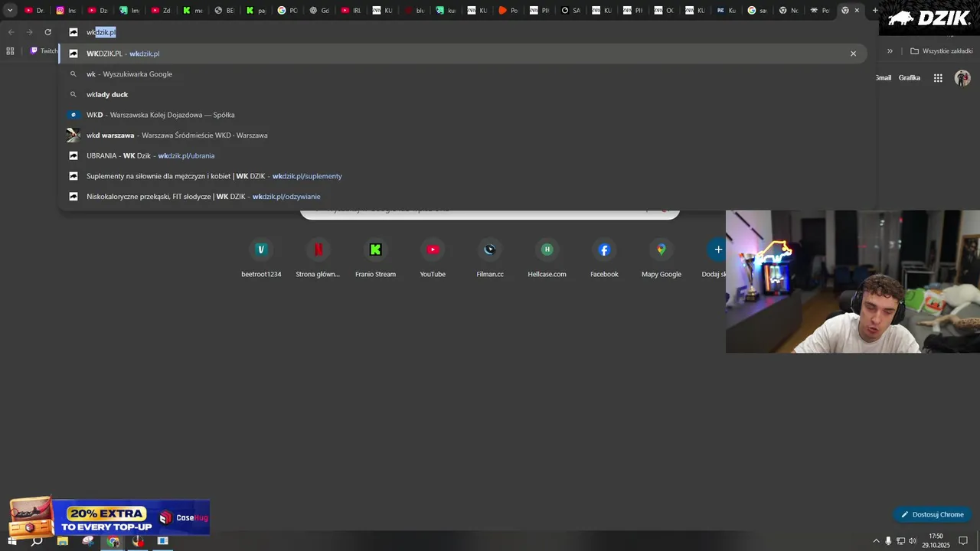Close the active browser tab

click(x=857, y=11)
